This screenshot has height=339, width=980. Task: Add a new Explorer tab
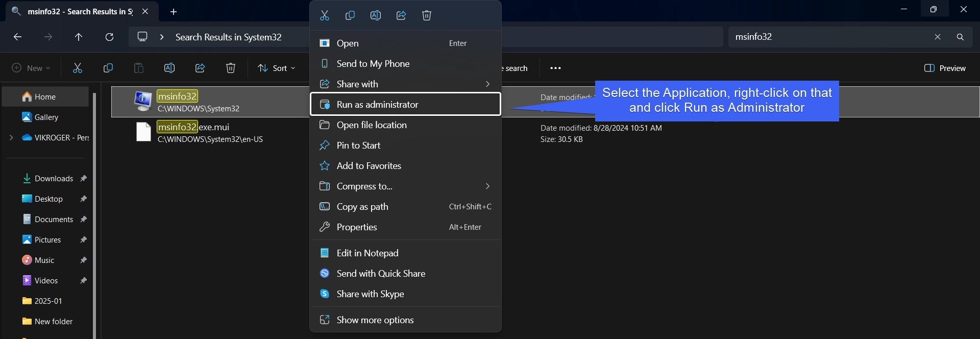174,11
